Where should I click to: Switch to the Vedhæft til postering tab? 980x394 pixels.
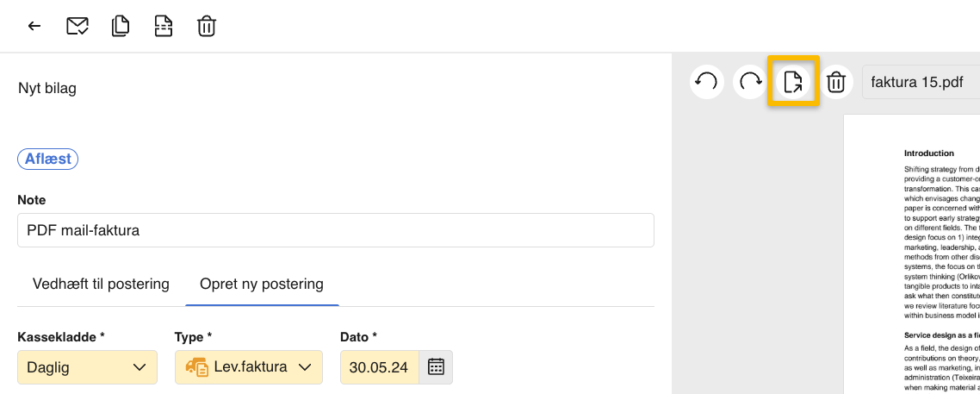click(x=101, y=284)
